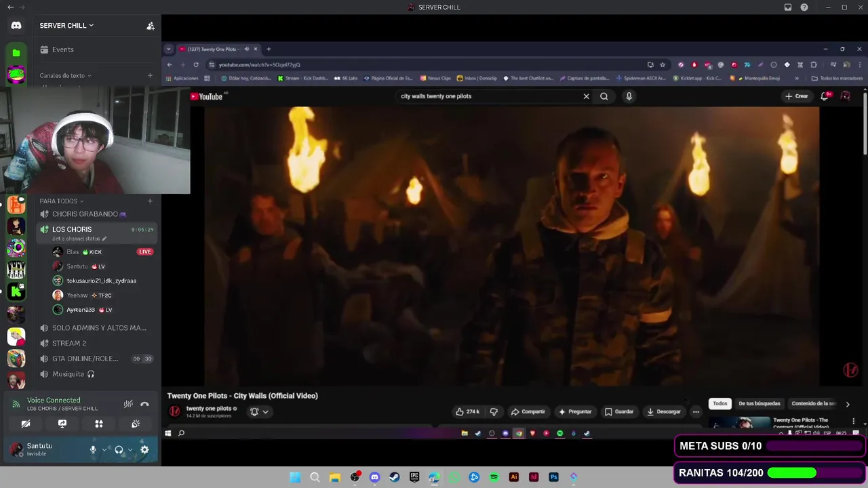Collapse the PARA TODOS category
Viewport: 868px width, 488px height.
pyautogui.click(x=61, y=201)
